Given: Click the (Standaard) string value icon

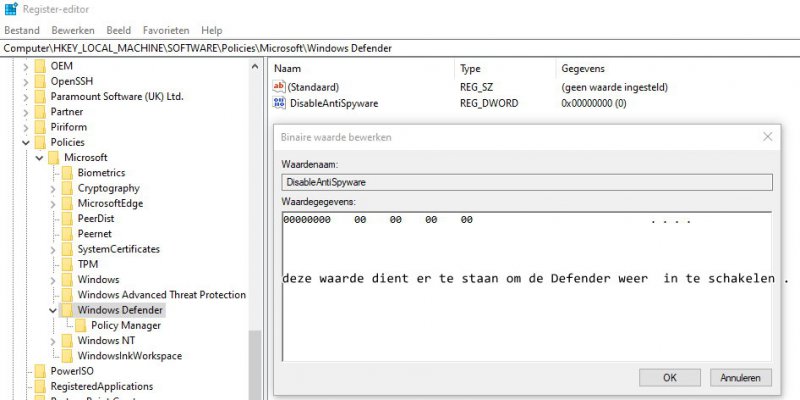Looking at the screenshot, I should (x=279, y=87).
